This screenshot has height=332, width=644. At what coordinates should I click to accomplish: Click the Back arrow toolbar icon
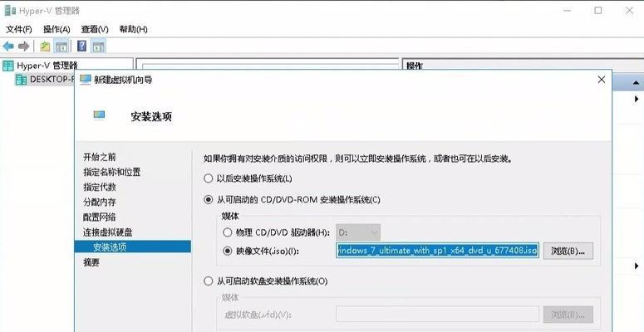coord(8,46)
